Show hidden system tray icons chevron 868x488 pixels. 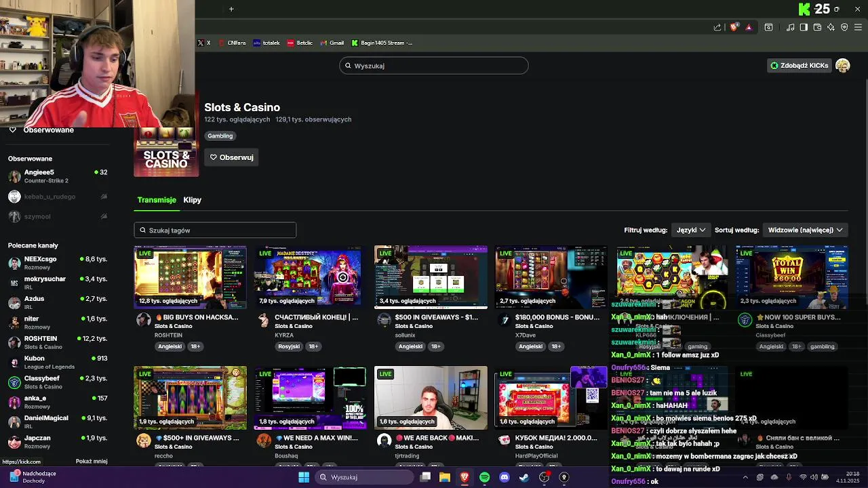(745, 477)
